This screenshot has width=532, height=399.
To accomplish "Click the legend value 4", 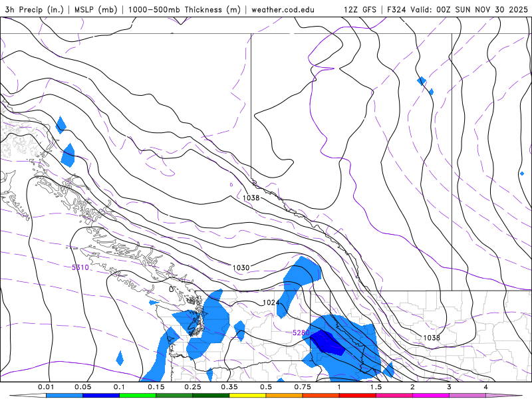I will pos(486,387).
